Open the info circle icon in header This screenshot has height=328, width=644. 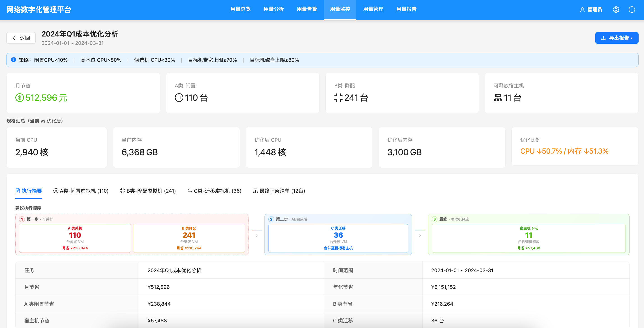[x=632, y=9]
